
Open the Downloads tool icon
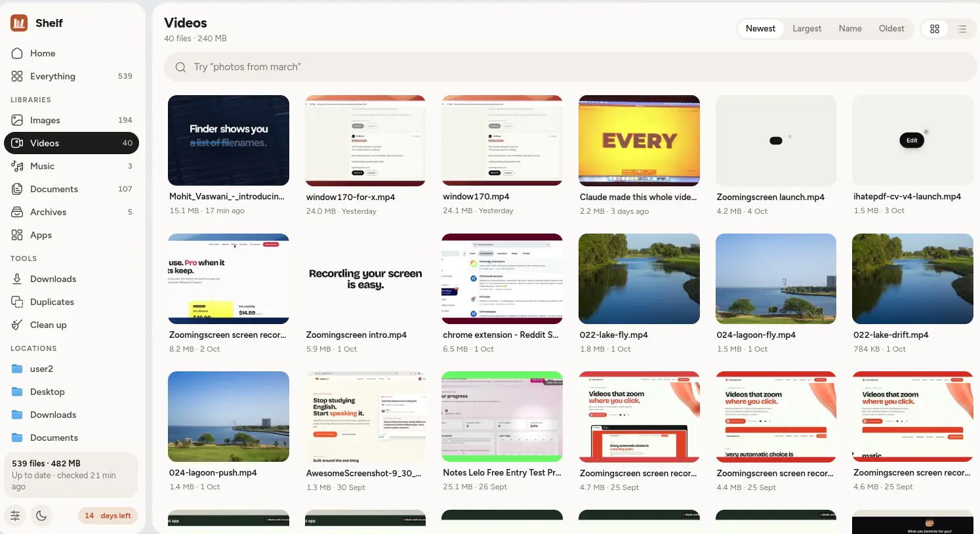coord(17,279)
